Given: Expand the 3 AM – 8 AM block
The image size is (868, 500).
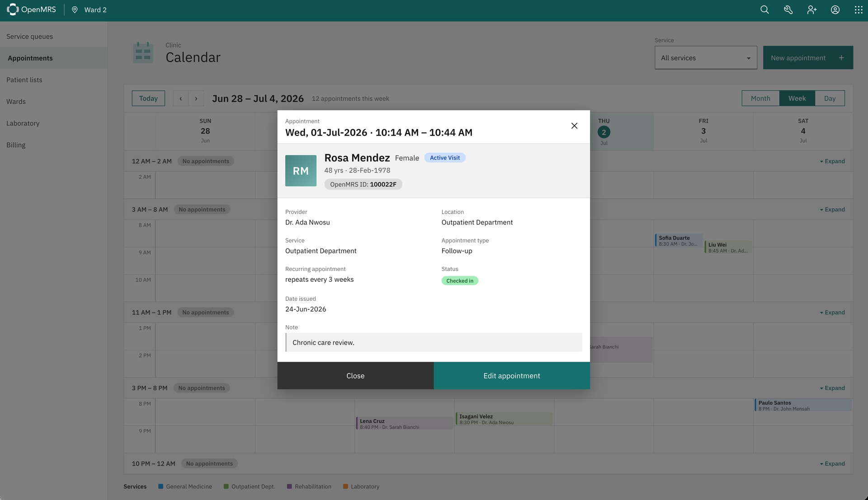Looking at the screenshot, I should point(832,210).
